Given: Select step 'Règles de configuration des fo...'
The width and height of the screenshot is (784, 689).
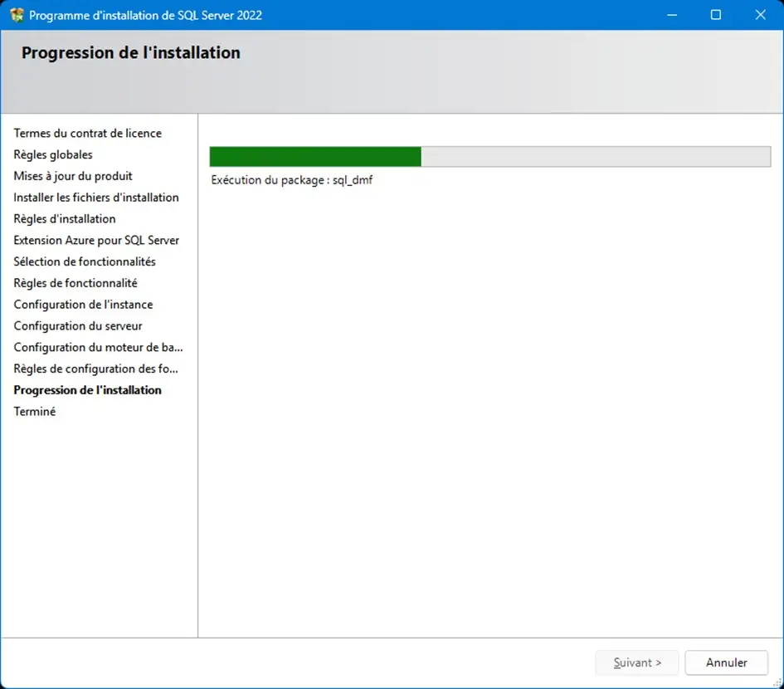Looking at the screenshot, I should click(95, 369).
